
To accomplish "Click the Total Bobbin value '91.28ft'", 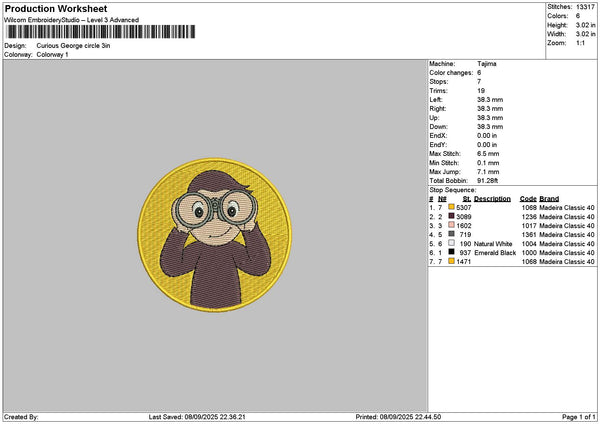I will click(488, 181).
